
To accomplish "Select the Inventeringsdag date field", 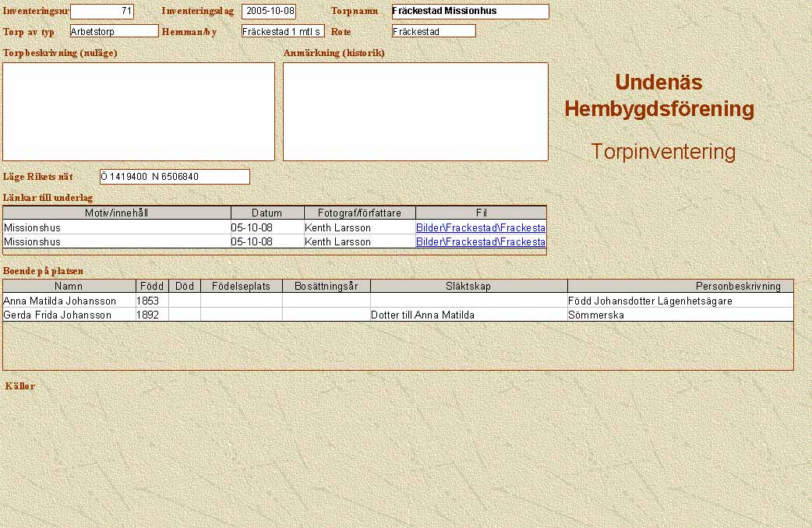I will pyautogui.click(x=269, y=12).
